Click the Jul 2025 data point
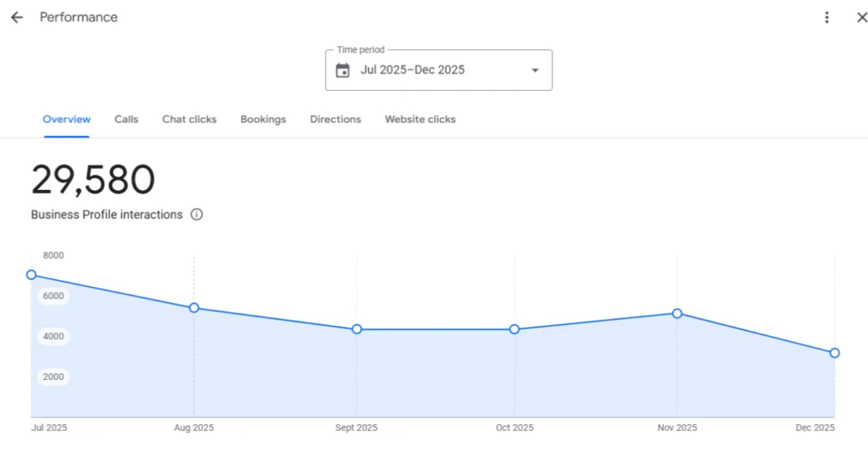 (31, 275)
